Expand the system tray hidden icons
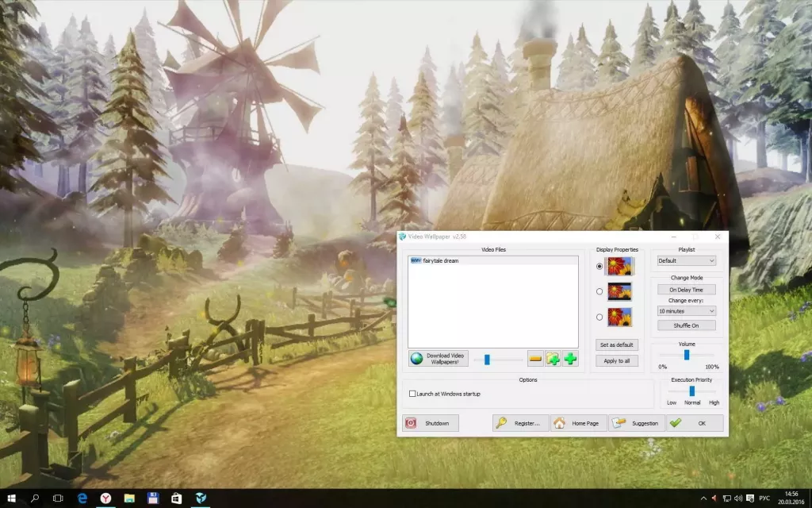Viewport: 812px width, 508px height. [x=705, y=499]
